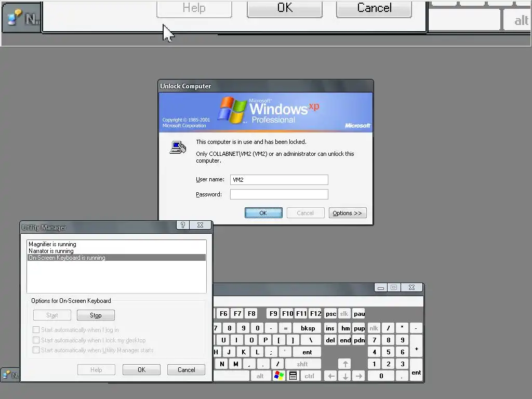Click the F6 key on the on-screen keyboard
Image resolution: width=532 pixels, height=399 pixels.
pyautogui.click(x=223, y=313)
